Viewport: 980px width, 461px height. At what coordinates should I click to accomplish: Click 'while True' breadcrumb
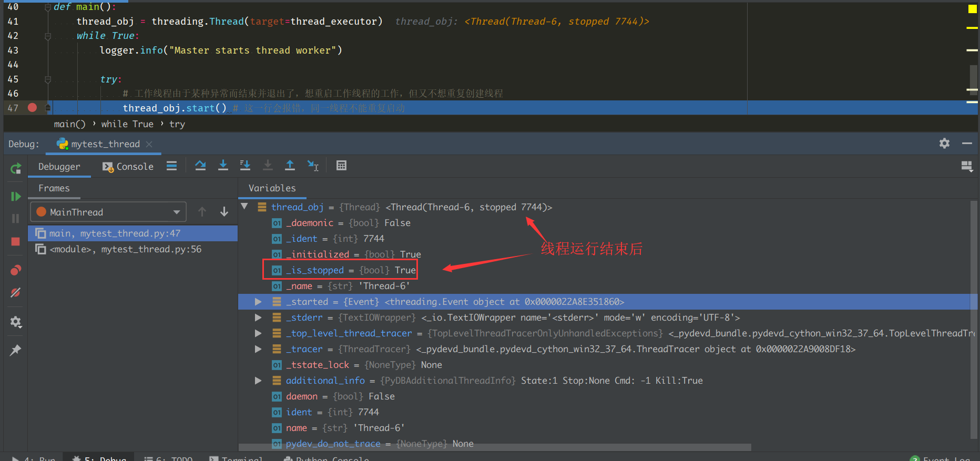(x=127, y=124)
